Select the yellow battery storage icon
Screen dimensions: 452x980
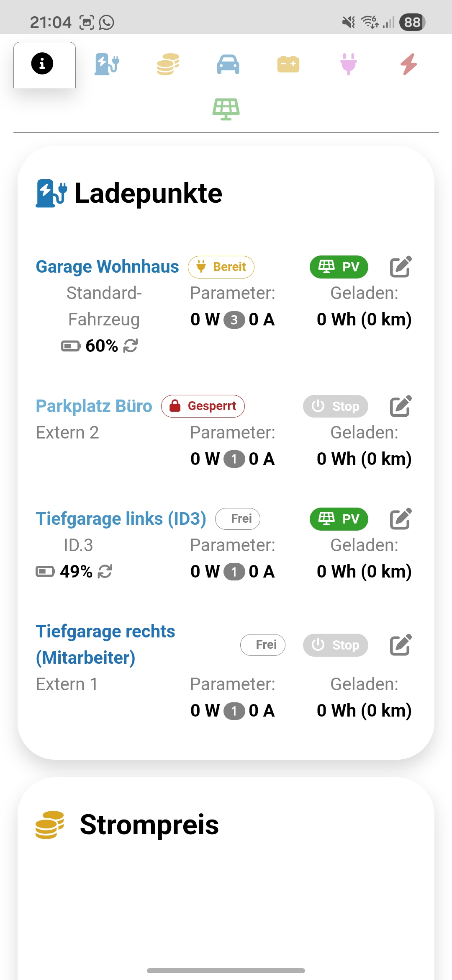[288, 64]
